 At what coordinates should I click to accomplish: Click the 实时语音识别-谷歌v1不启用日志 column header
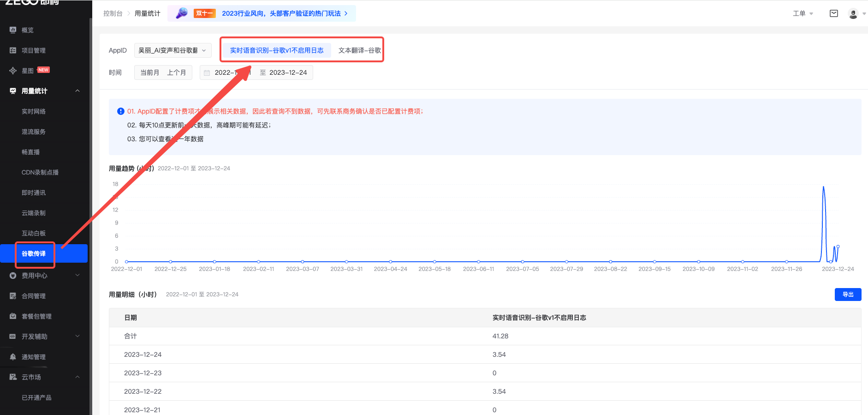point(539,318)
